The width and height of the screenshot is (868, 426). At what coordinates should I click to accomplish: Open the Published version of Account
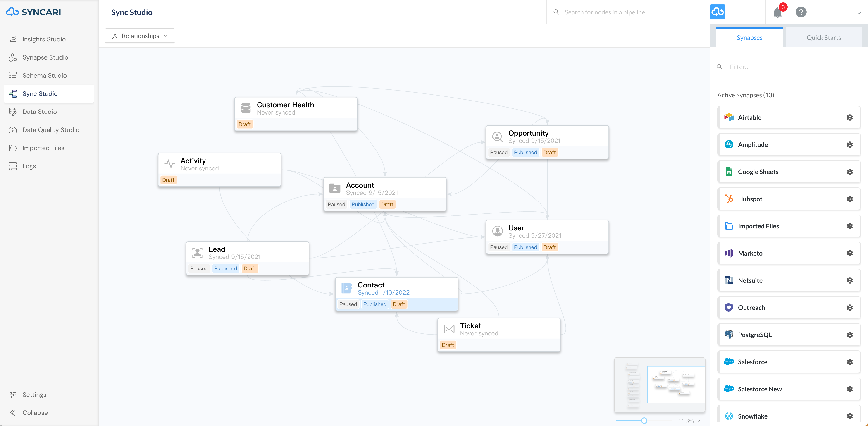click(363, 205)
